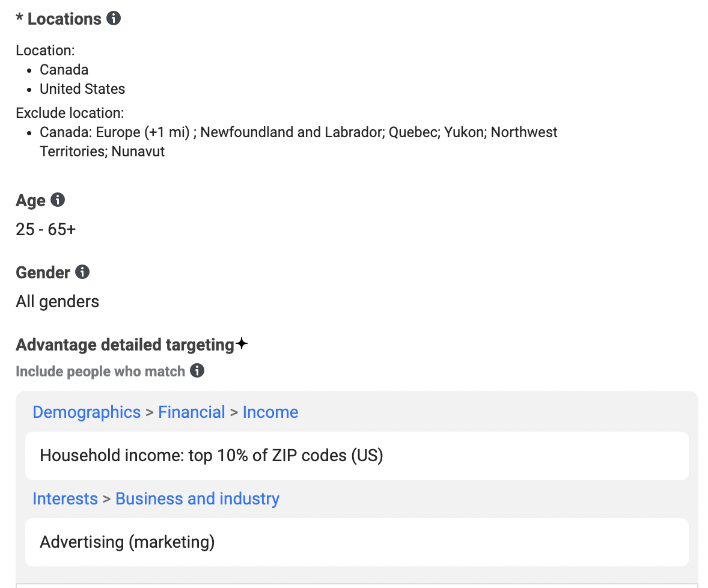
Task: Click the Advantage detailed targeting heading
Action: coord(125,345)
